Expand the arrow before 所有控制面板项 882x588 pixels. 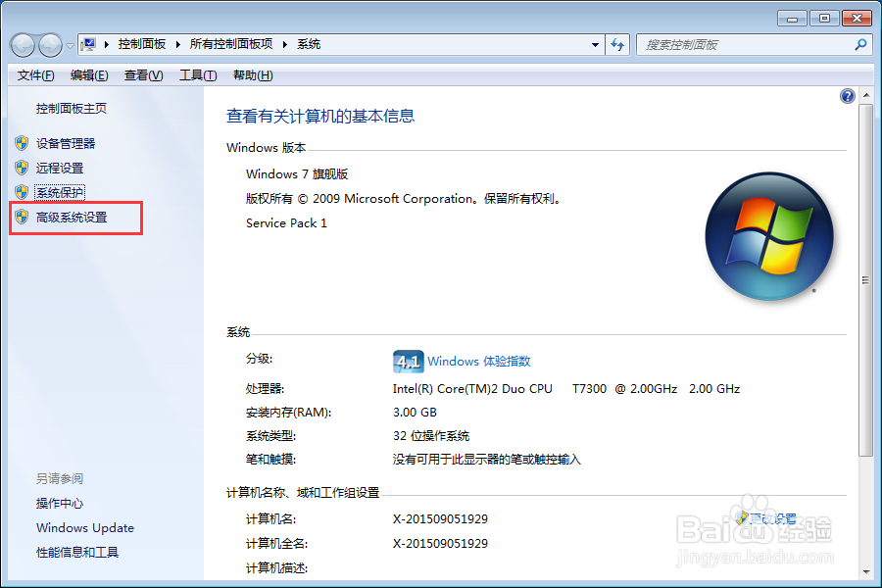(178, 44)
